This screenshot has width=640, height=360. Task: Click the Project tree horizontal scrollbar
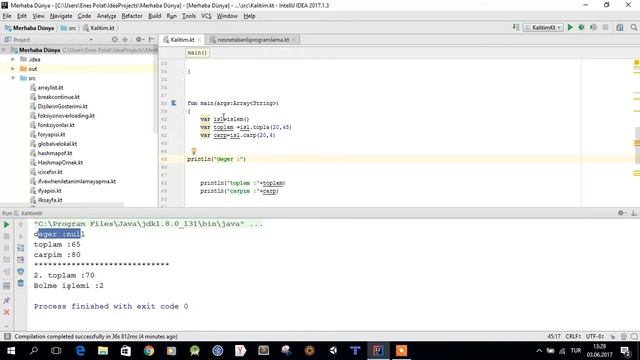(x=61, y=204)
